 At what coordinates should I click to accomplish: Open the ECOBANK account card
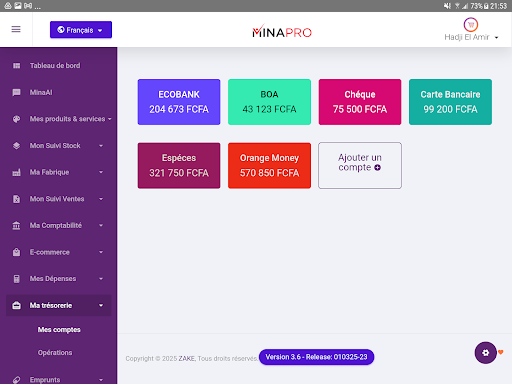[179, 102]
